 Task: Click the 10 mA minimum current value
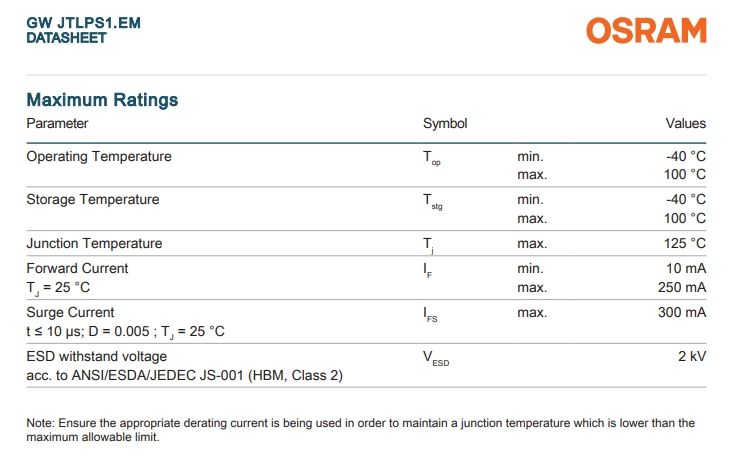tap(685, 269)
